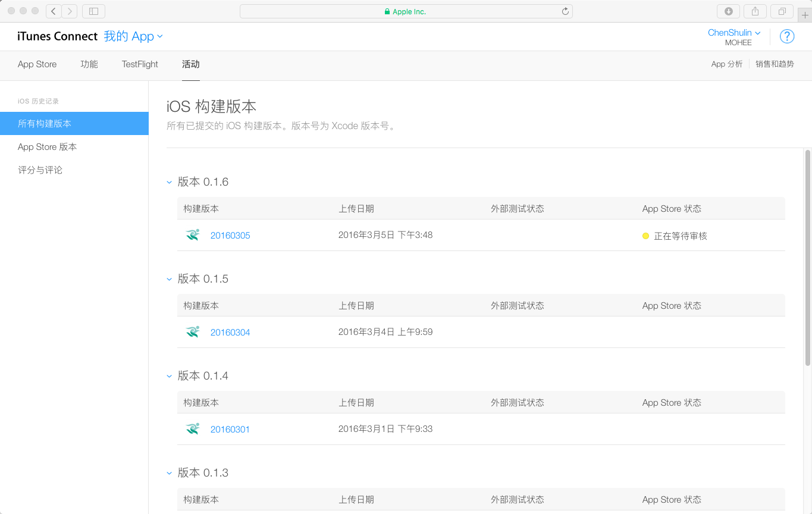Open the App 分析 link
This screenshot has height=514, width=812.
point(727,64)
